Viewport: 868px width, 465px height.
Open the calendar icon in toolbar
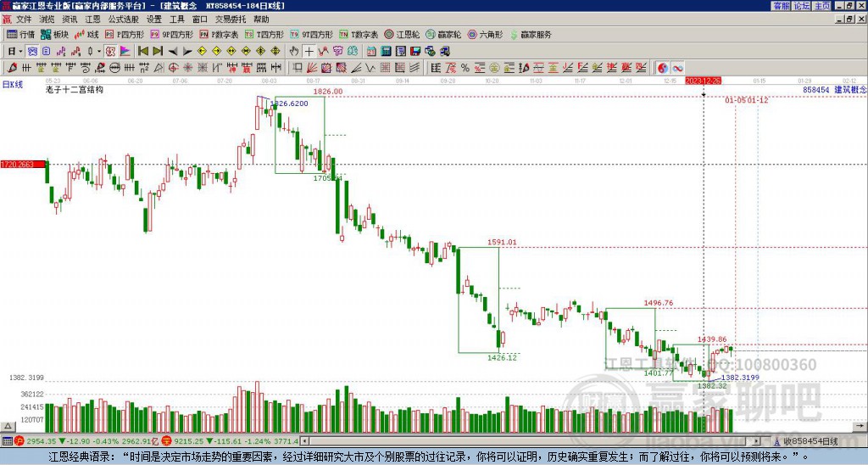pos(371,51)
